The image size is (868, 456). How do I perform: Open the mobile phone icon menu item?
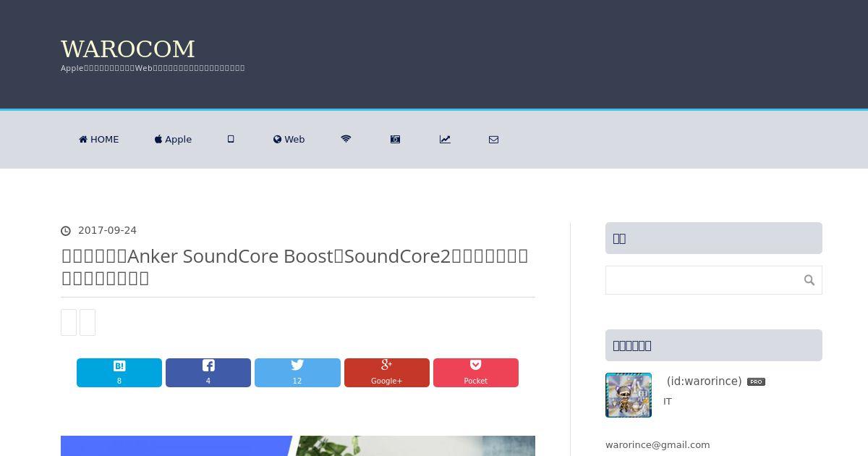coord(231,139)
